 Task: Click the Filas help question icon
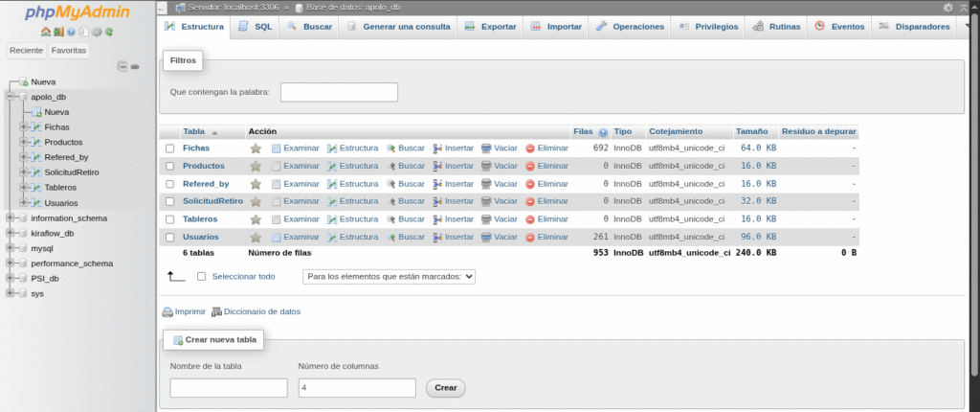pyautogui.click(x=603, y=132)
